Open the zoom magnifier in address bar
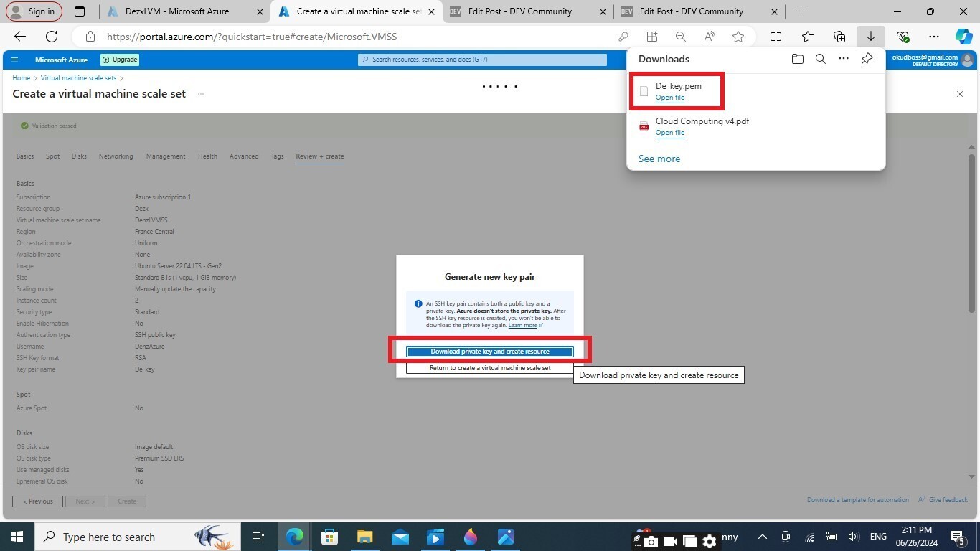Screen dimensions: 980x551 point(680,37)
